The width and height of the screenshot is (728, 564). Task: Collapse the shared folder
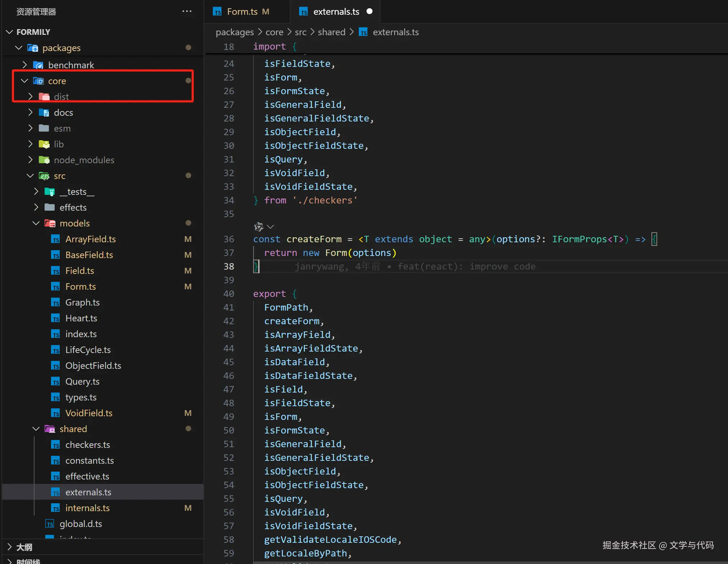point(36,429)
